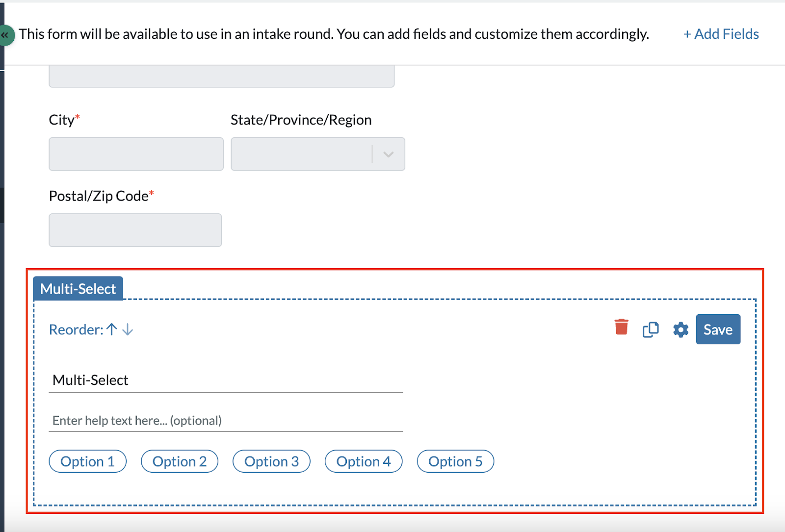Toggle Option 3 selection
The width and height of the screenshot is (785, 532).
point(271,461)
